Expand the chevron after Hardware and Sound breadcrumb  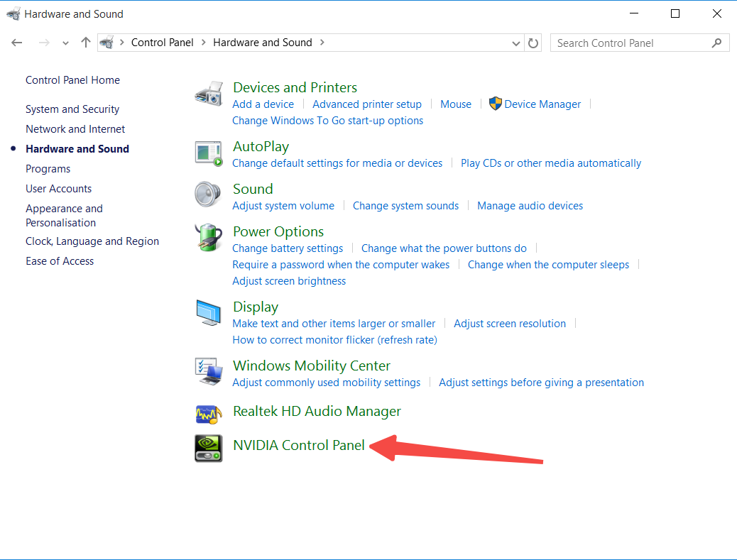(322, 43)
